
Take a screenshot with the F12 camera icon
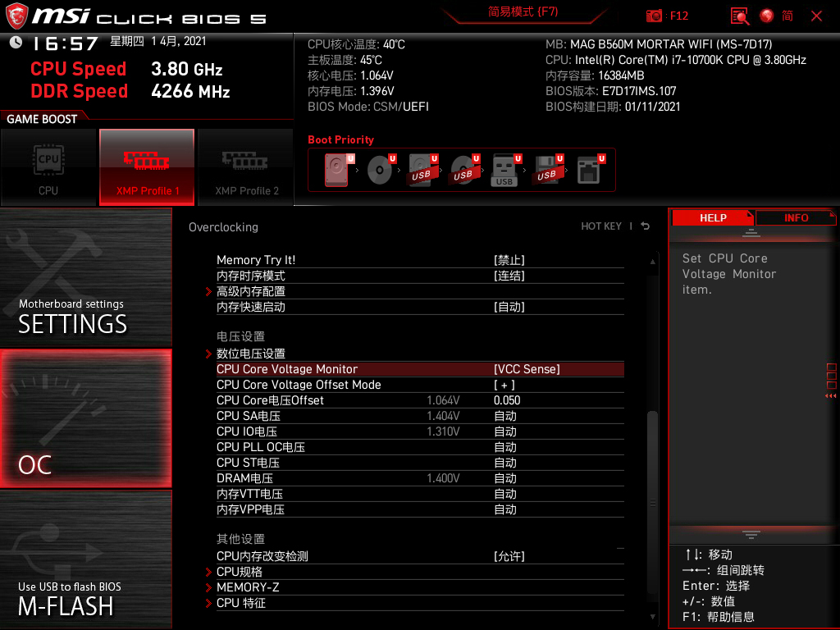(654, 16)
